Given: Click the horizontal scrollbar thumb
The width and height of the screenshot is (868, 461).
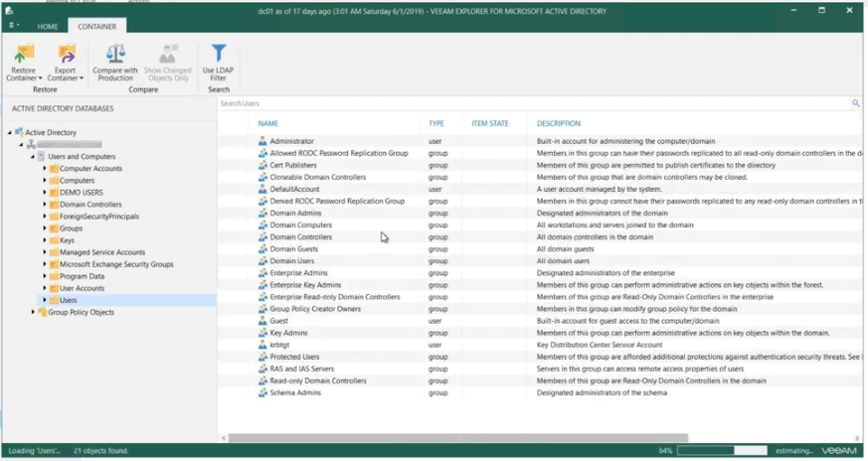Looking at the screenshot, I should (x=458, y=438).
